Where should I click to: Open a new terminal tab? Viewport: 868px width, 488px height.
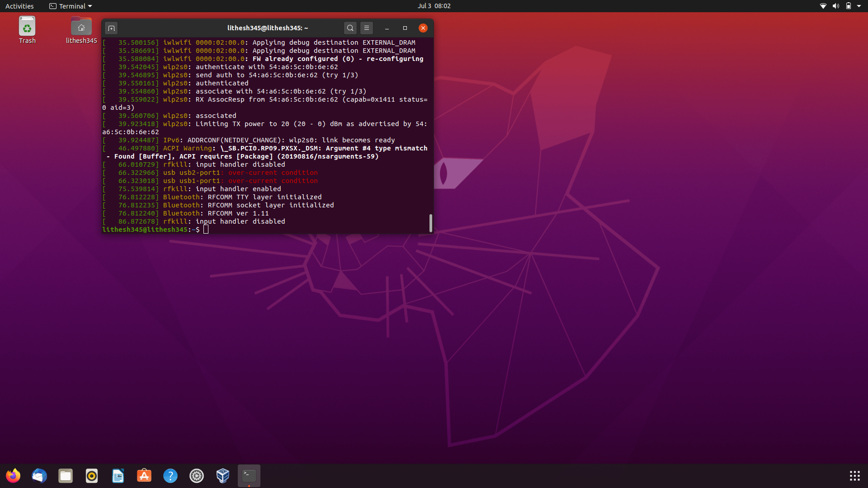pos(111,28)
